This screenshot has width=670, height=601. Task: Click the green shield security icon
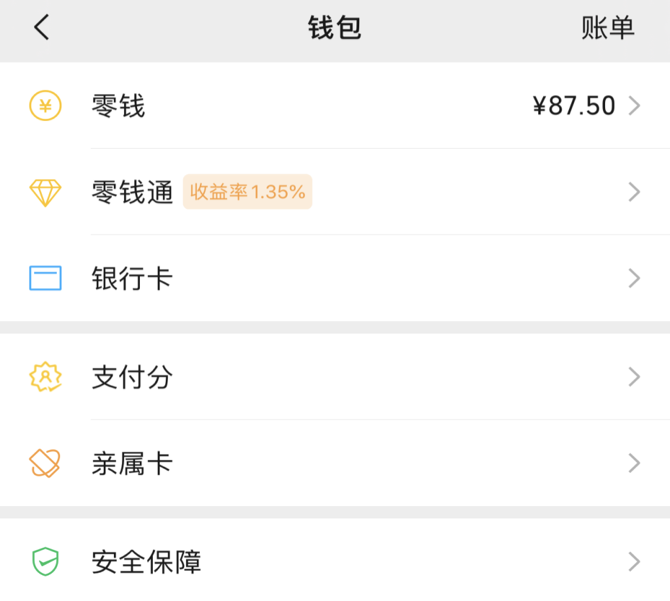coord(45,561)
